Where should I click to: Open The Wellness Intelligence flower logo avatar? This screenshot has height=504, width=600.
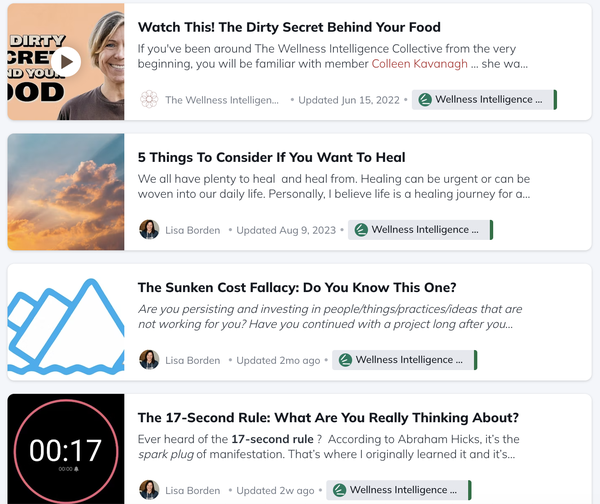(x=149, y=99)
